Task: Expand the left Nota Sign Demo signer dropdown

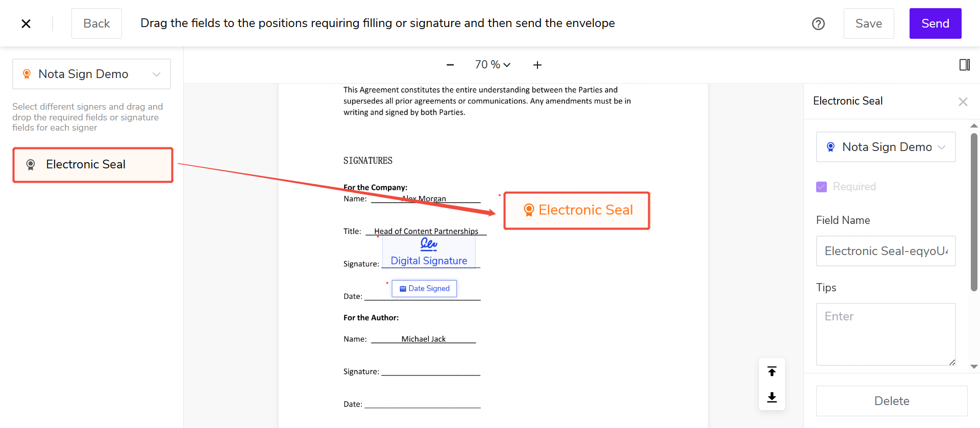Action: click(91, 74)
